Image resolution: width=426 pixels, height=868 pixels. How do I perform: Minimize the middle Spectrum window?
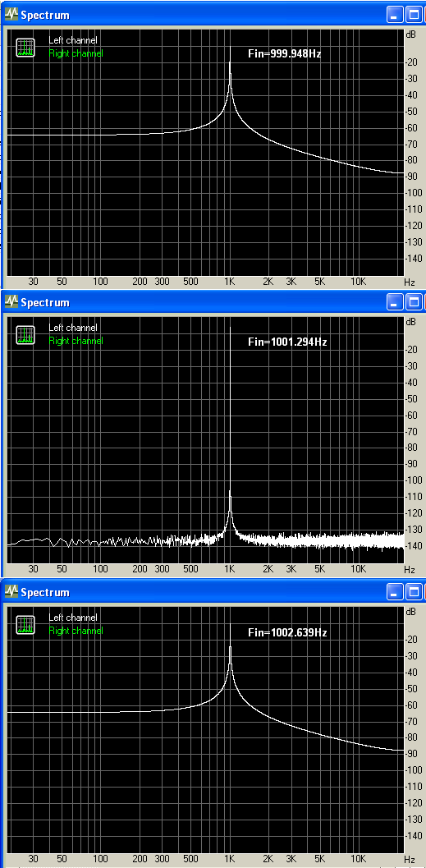[x=395, y=301]
